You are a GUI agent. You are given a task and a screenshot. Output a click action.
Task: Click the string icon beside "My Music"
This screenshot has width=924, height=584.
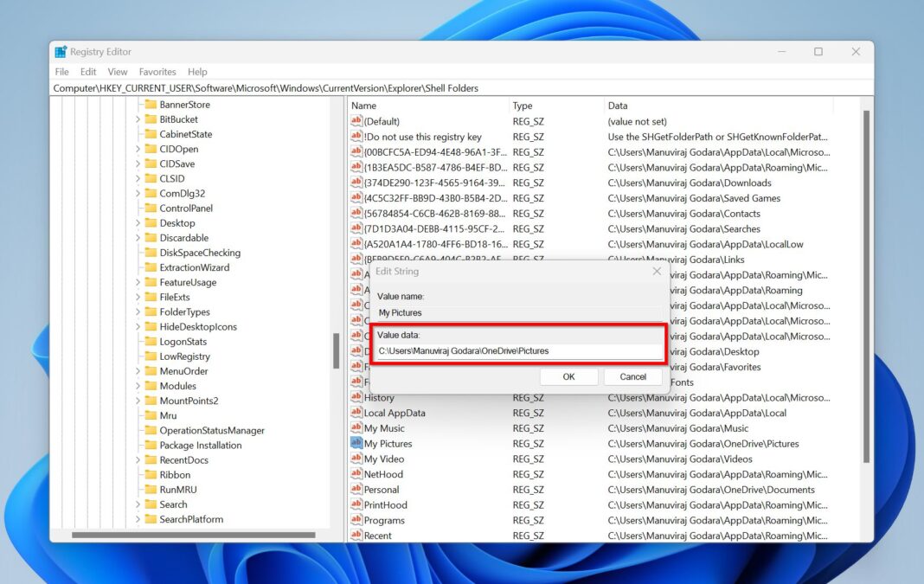pos(356,427)
